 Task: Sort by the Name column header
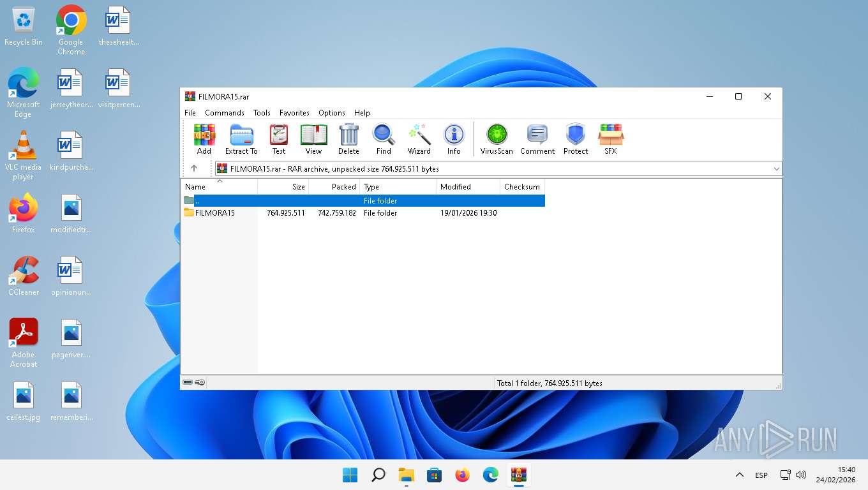pos(220,187)
